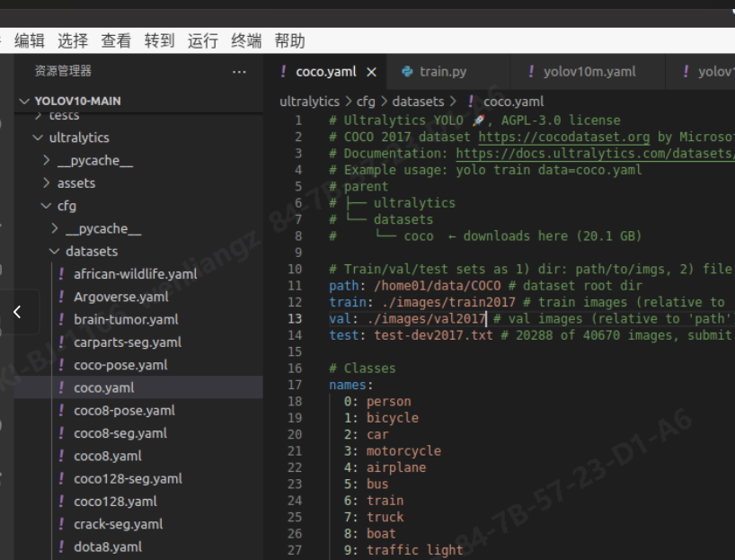Click the YAML icon beside african-wildlife.yaml
This screenshot has width=735, height=560.
click(61, 274)
